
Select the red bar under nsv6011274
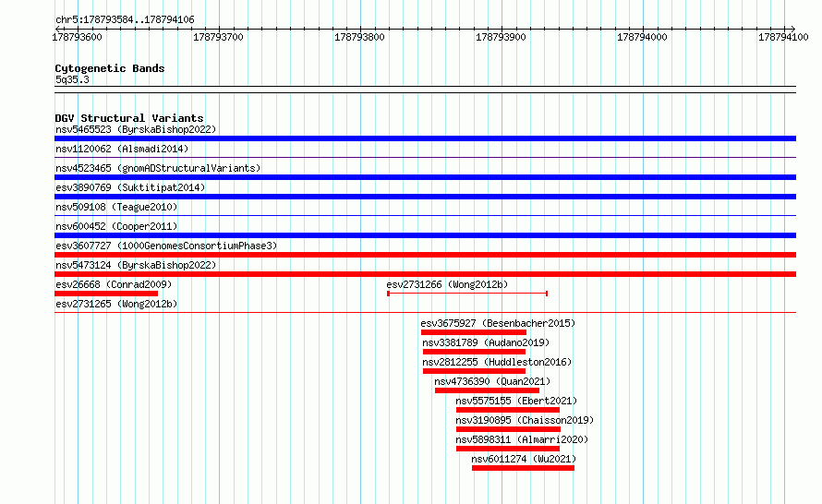523,468
